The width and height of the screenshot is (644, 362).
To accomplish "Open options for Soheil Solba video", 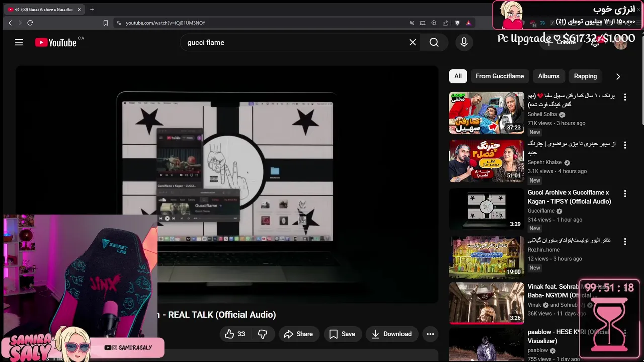I will click(x=625, y=97).
